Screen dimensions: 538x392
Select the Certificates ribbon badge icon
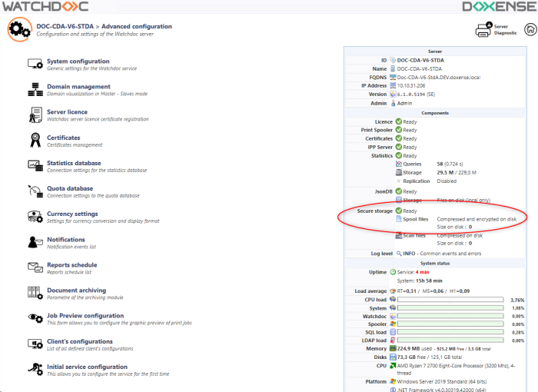coord(35,140)
